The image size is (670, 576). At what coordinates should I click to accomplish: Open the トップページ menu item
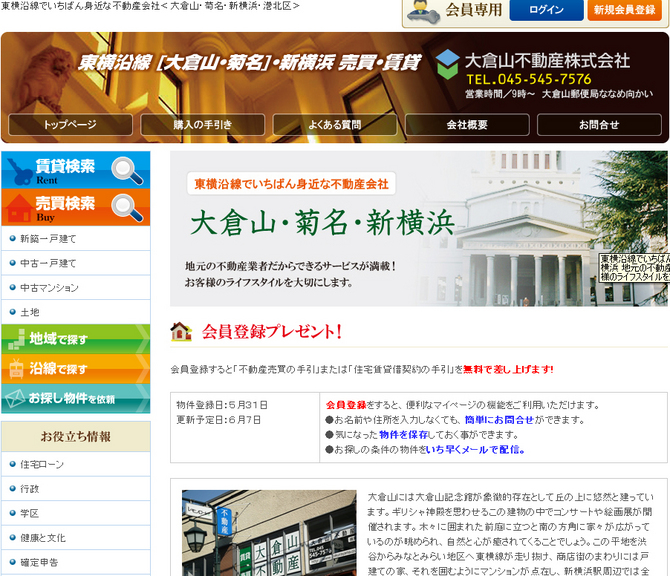(x=70, y=125)
